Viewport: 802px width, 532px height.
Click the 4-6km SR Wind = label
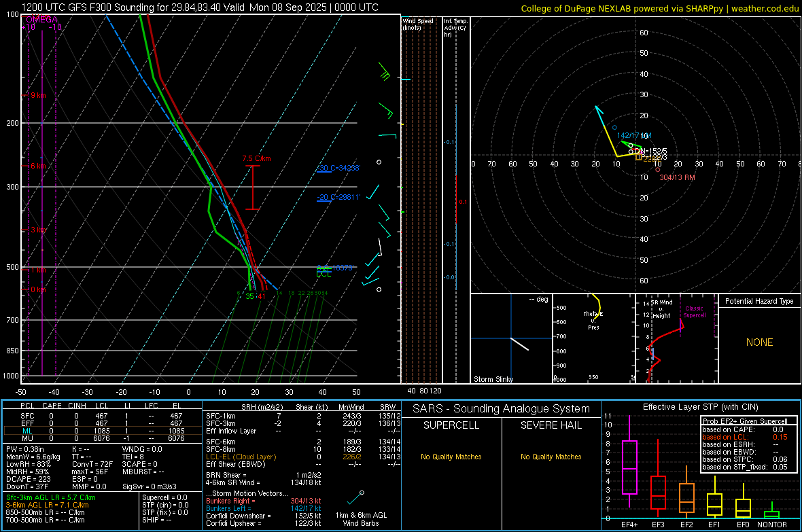click(x=233, y=482)
